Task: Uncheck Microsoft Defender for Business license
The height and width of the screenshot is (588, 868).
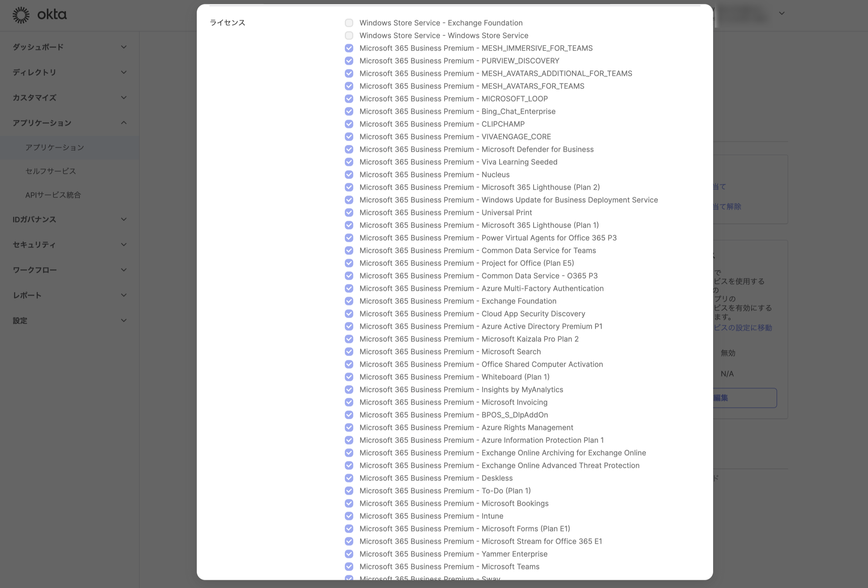Action: [x=349, y=149]
